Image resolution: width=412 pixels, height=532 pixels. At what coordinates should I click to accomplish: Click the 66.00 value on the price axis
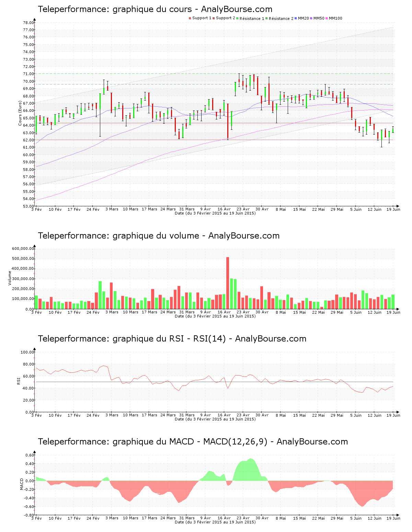(x=28, y=111)
